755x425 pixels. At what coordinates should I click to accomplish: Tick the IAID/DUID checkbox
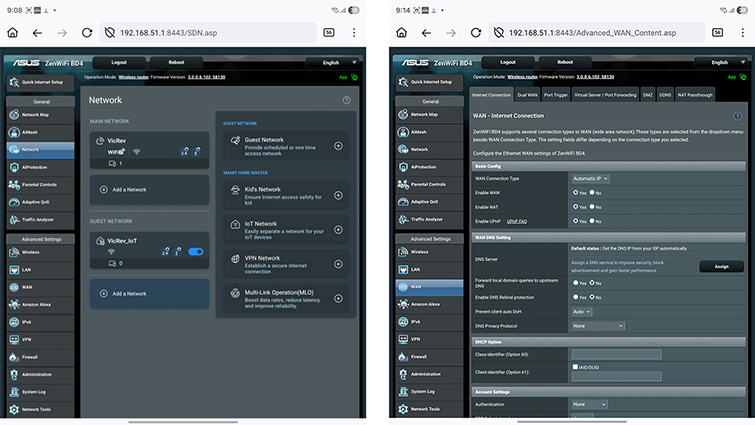(575, 367)
